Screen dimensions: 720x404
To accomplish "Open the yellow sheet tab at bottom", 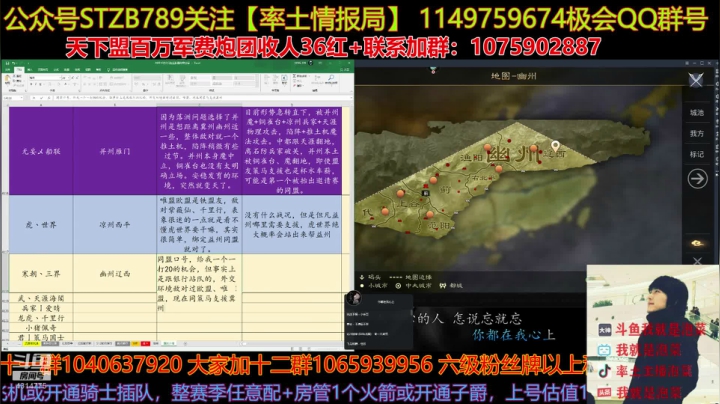I will (32, 343).
